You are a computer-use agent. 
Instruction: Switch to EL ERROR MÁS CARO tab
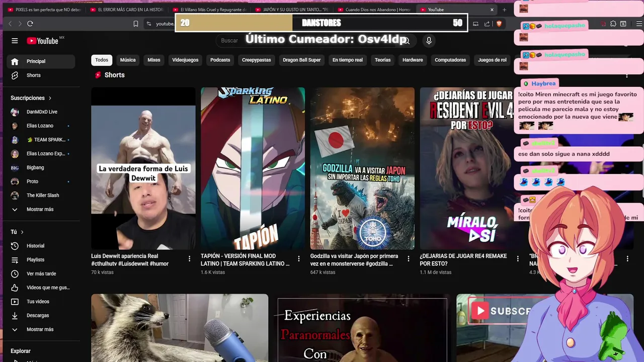coord(127,10)
